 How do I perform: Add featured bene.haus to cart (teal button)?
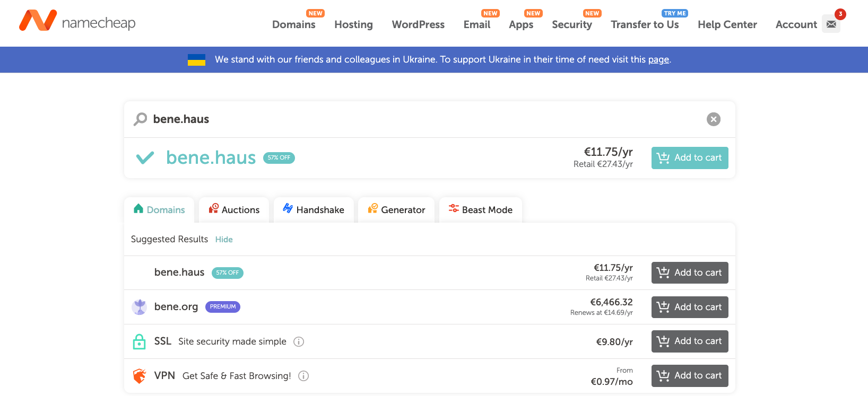click(690, 158)
